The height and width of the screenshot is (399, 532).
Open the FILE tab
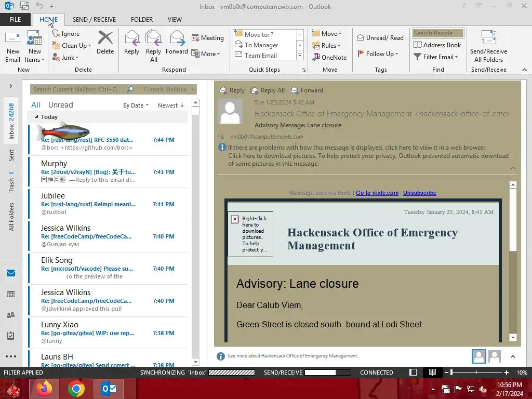coord(15,20)
